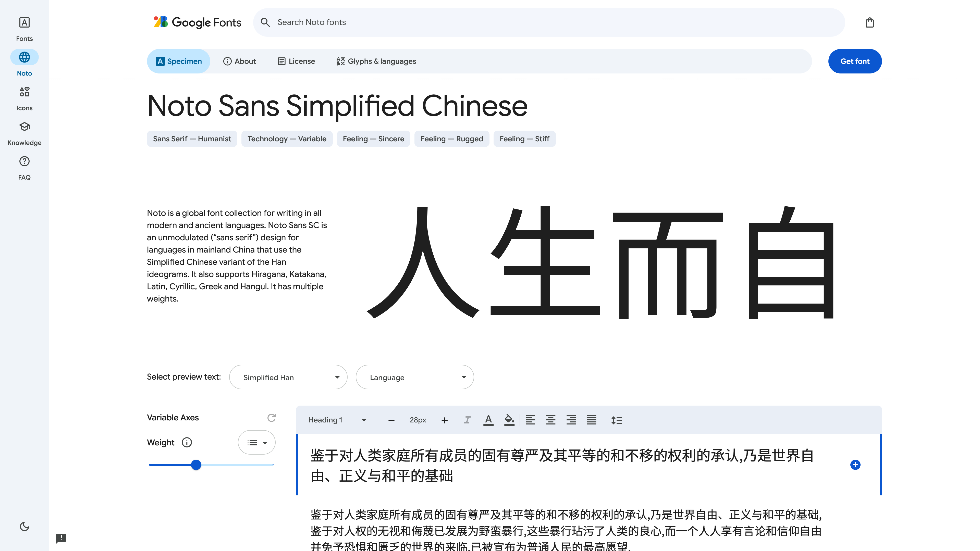The height and width of the screenshot is (551, 980).
Task: Click the large 人生而自 specimen text
Action: coord(600,262)
